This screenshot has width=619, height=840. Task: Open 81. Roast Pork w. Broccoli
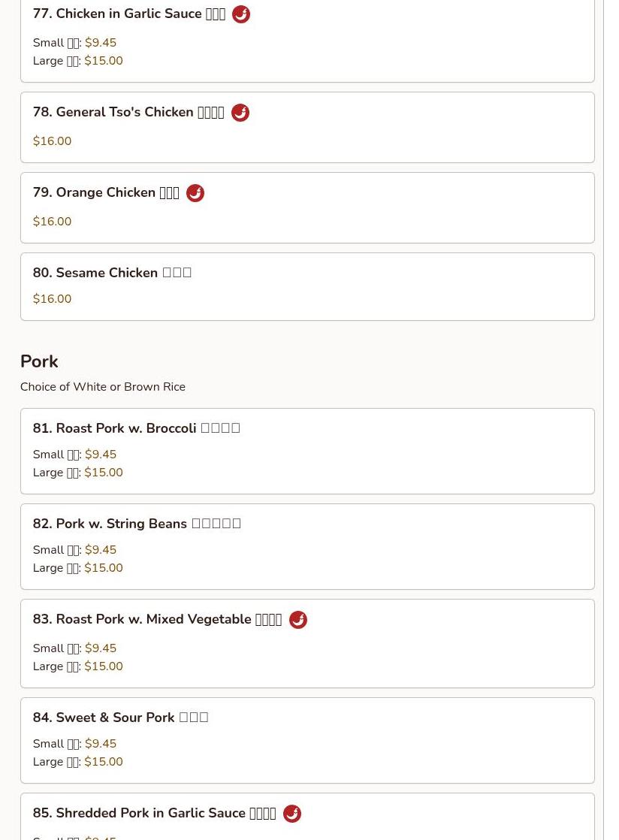pos(136,428)
